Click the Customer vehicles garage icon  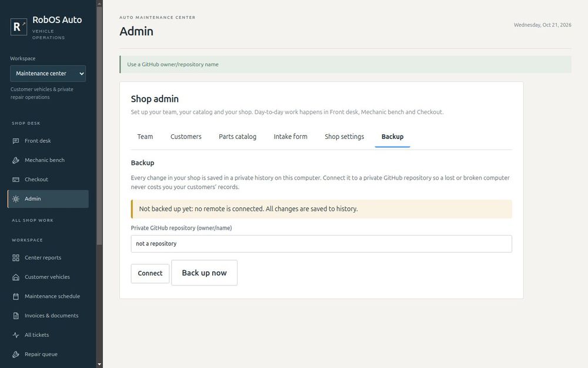coord(16,277)
